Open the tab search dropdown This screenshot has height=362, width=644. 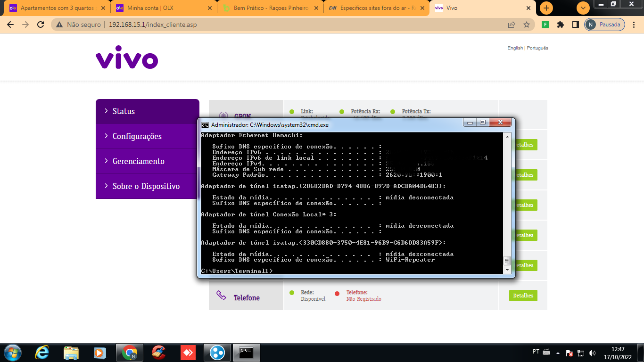(x=583, y=8)
